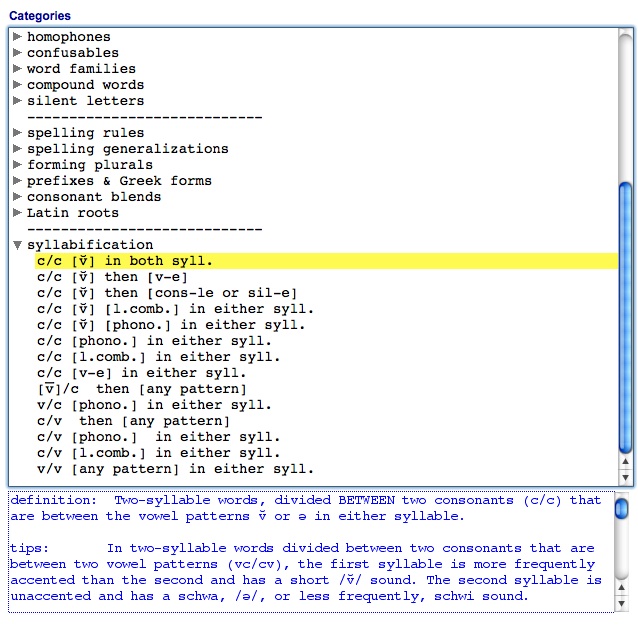Select 'c/c [v̆] then [cons-le or sil-e]'
Viewport: 638px width, 625px height.
[x=167, y=293]
